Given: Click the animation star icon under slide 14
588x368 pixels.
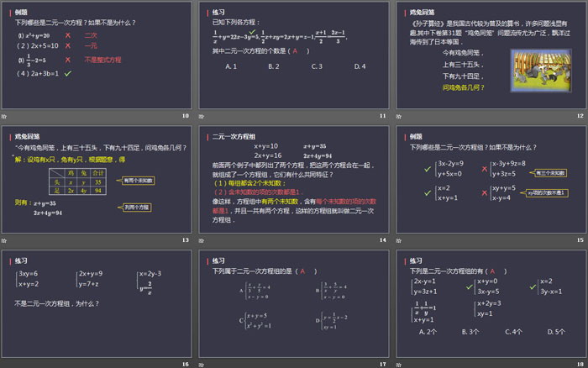Looking at the screenshot, I should click(x=202, y=240).
